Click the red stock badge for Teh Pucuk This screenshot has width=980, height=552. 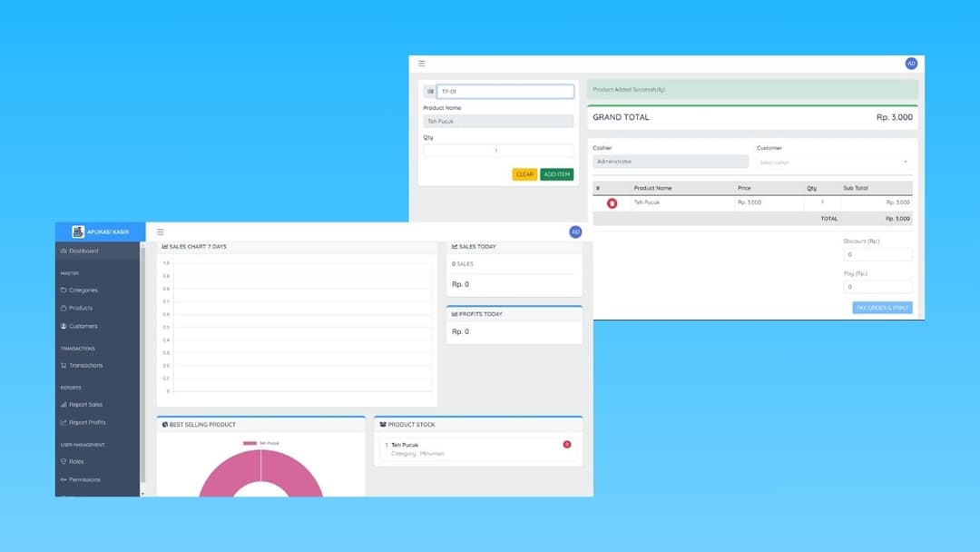point(567,445)
